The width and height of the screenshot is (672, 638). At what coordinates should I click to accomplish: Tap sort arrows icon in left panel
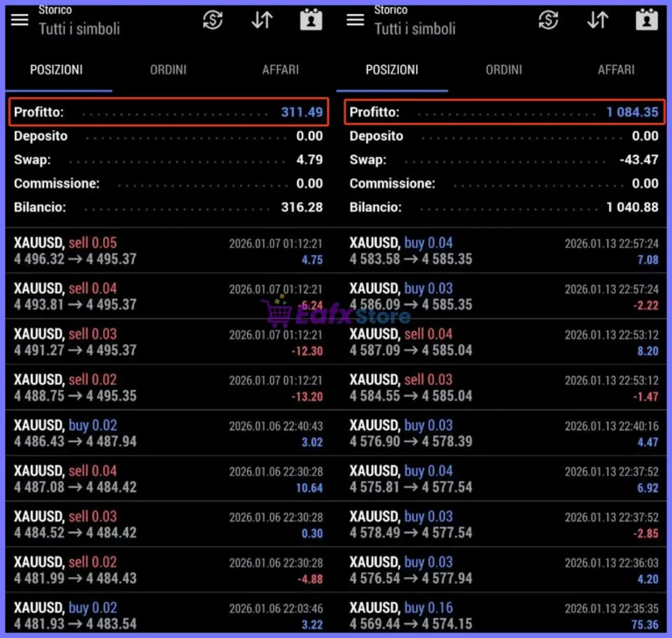262,20
